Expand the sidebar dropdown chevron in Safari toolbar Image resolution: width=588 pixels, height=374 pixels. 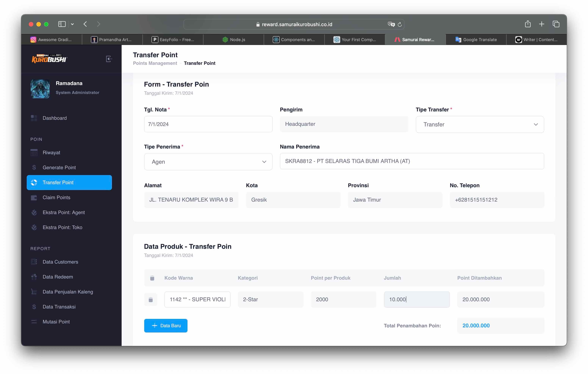[x=72, y=24]
